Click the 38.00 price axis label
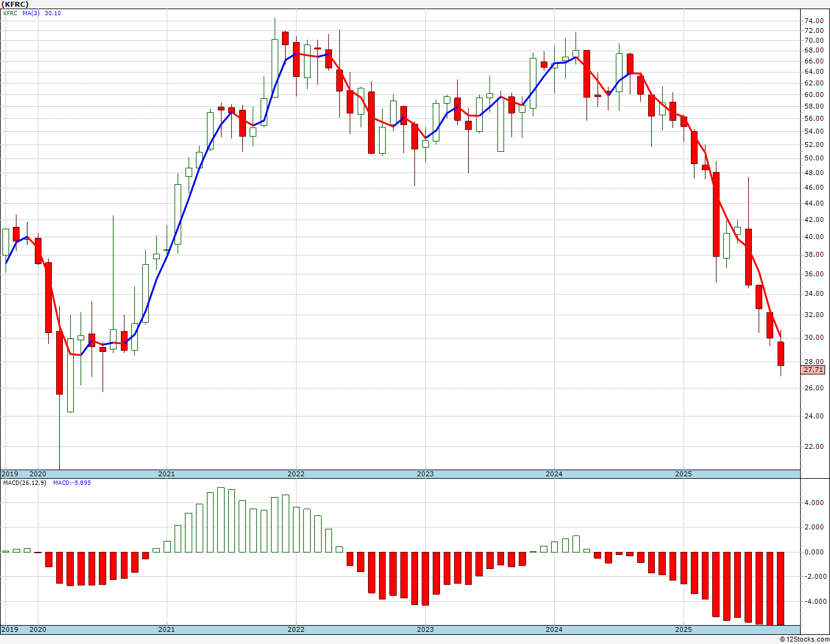 (814, 255)
